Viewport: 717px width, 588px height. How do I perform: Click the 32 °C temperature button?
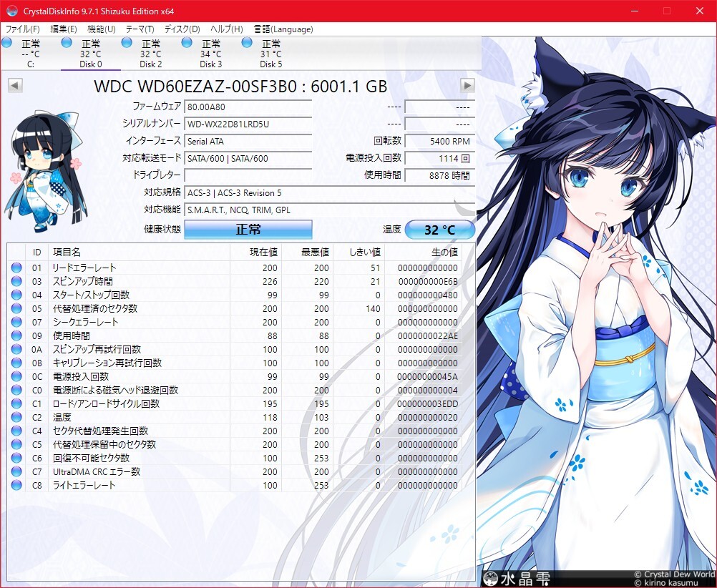point(440,230)
